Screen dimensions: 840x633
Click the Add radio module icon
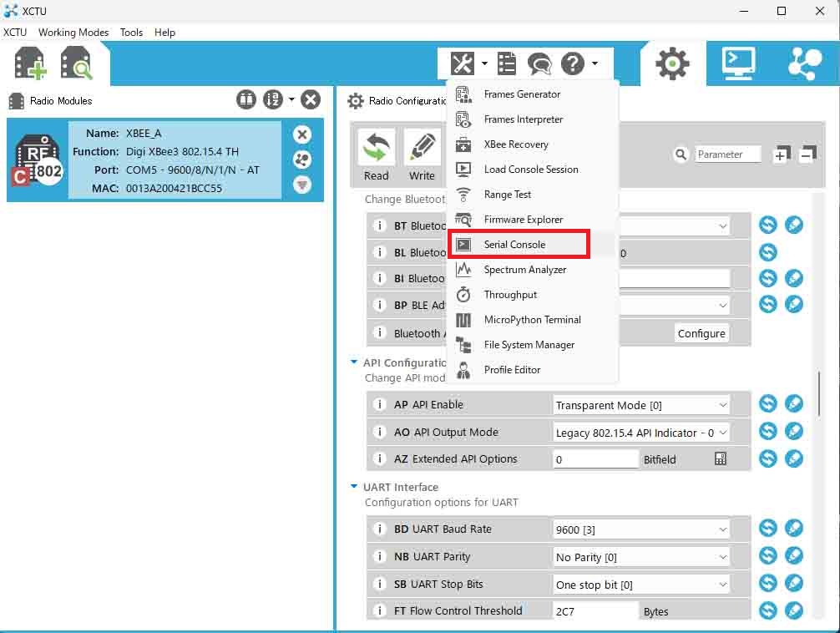click(30, 63)
